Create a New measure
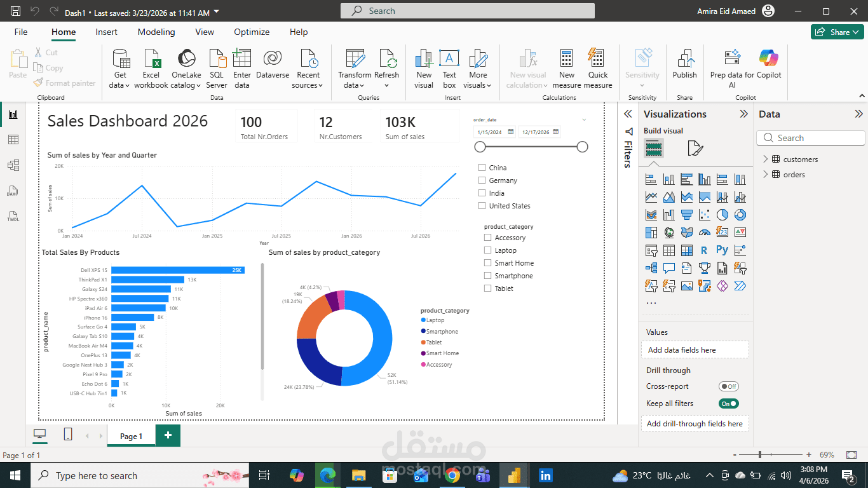Viewport: 868px width, 488px height. click(567, 69)
